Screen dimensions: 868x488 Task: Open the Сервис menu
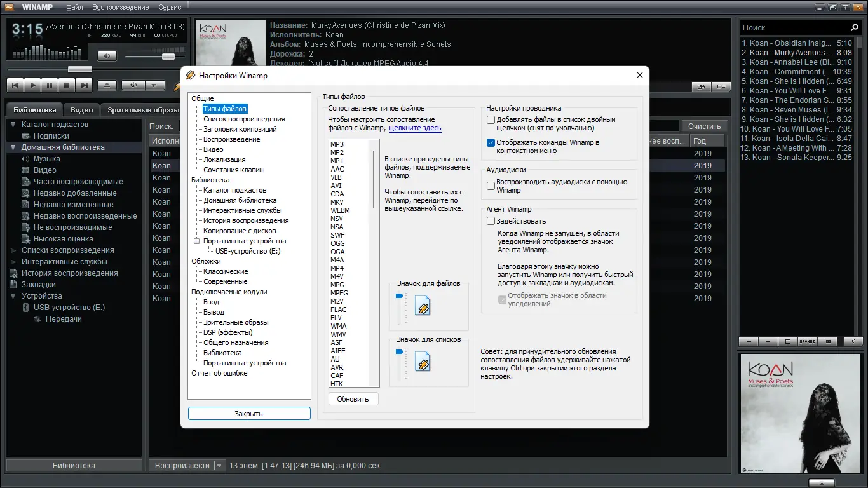(170, 7)
